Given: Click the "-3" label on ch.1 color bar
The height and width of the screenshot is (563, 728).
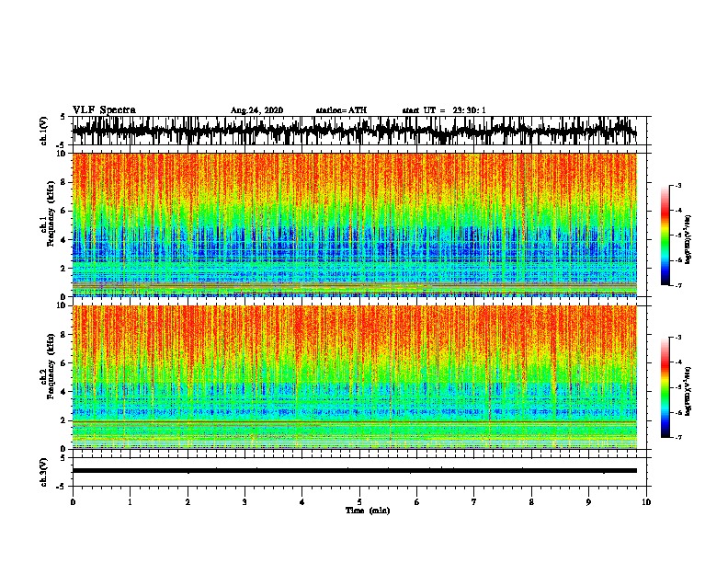Looking at the screenshot, I should point(677,185).
